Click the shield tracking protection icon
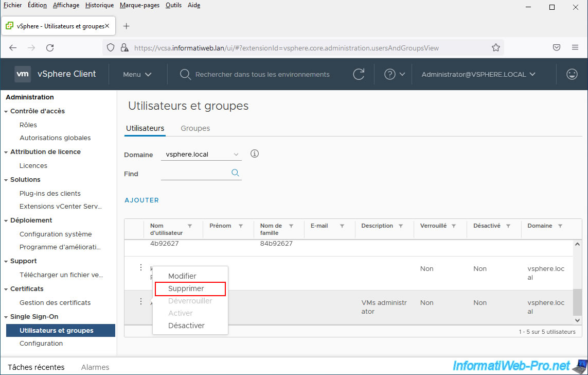Viewport: 588px width, 375px height. click(x=111, y=48)
